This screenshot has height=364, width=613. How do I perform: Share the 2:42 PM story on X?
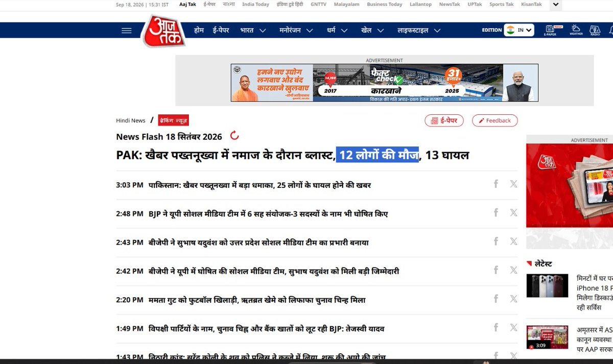pyautogui.click(x=514, y=270)
